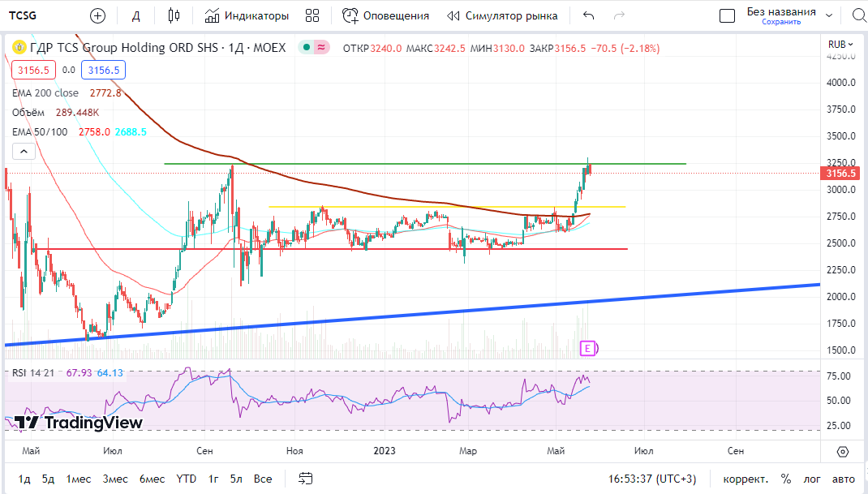Start Симулятор рынка bar replay
The width and height of the screenshot is (868, 494).
pos(502,16)
